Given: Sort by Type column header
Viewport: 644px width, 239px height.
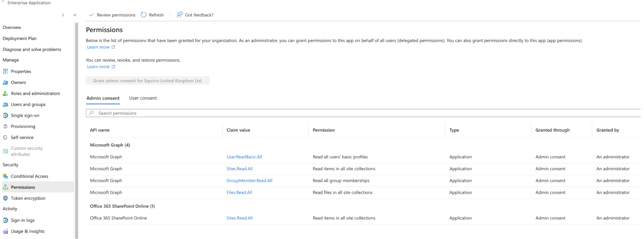Looking at the screenshot, I should pos(454,130).
